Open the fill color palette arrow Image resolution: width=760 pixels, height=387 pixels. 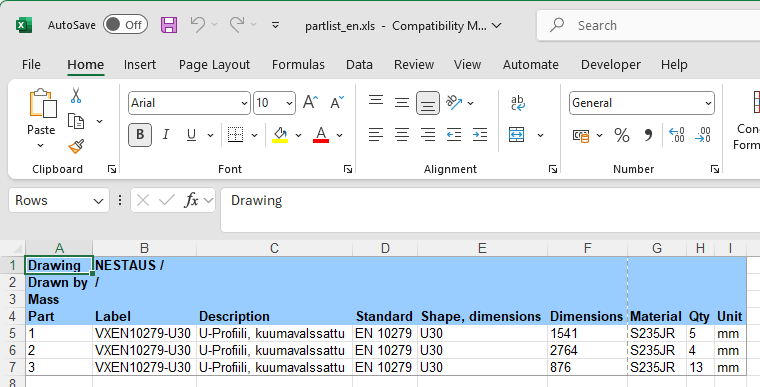299,135
